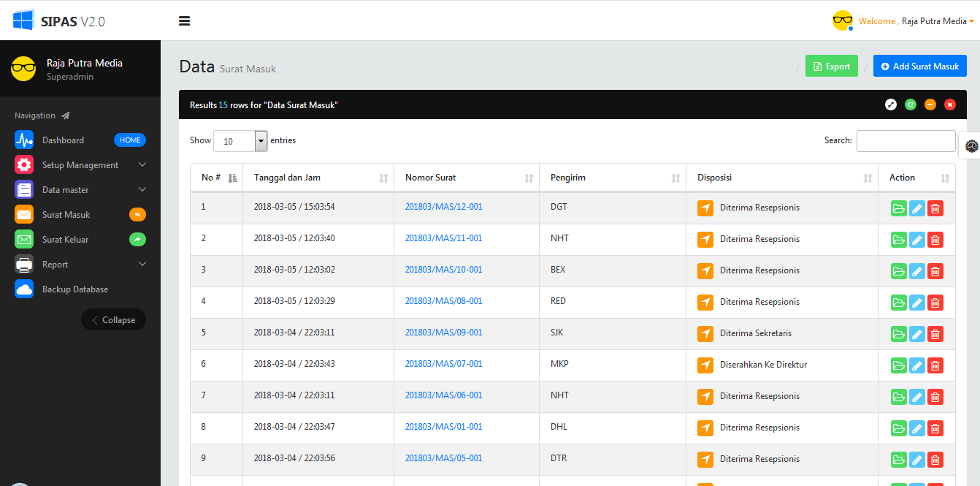Click the refresh icon on the results panel header
This screenshot has height=486, width=980.
(x=910, y=105)
